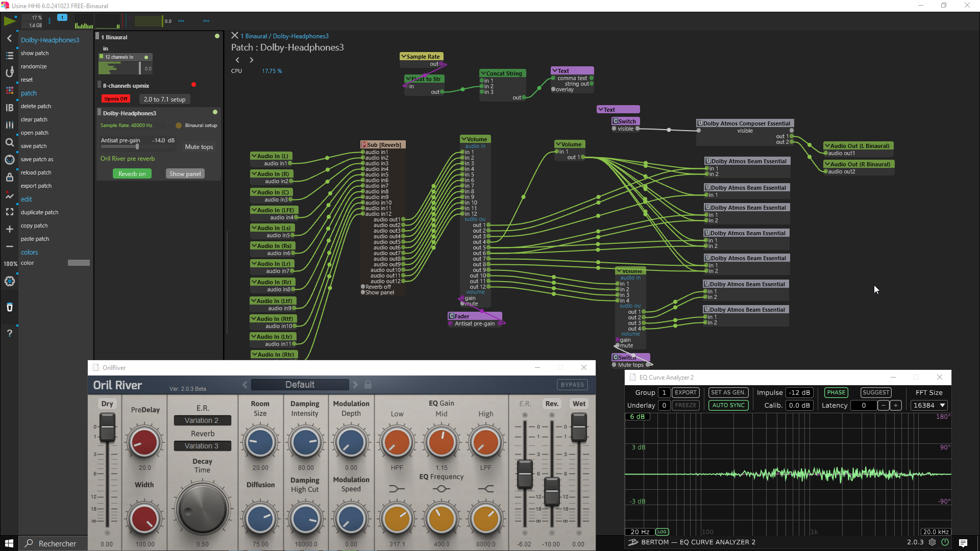Click the lock sidebar icon
The image size is (980, 551).
(x=9, y=177)
